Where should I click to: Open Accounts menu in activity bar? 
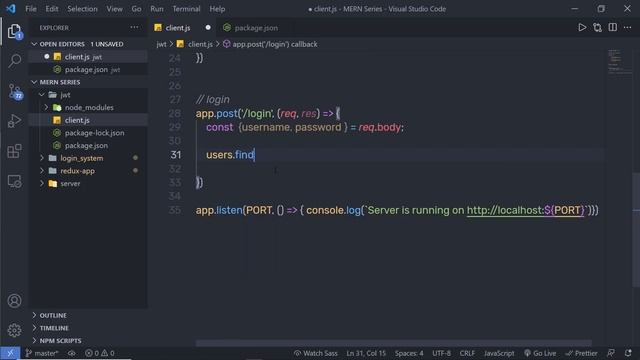[x=14, y=301]
